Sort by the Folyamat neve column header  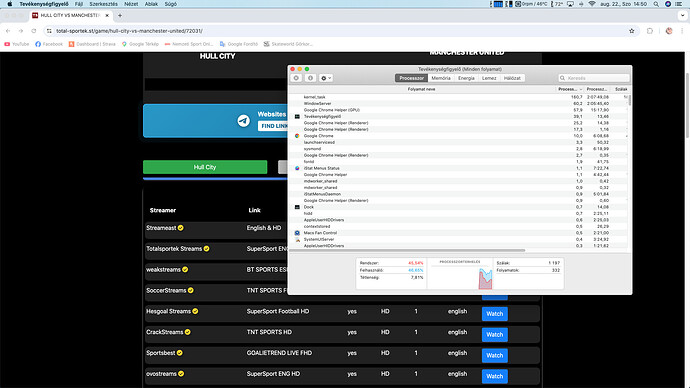coord(422,89)
